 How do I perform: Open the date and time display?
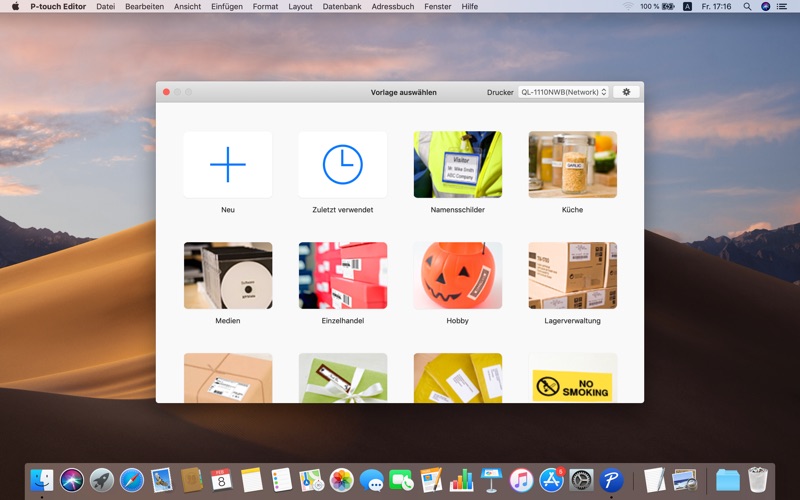pyautogui.click(x=716, y=6)
